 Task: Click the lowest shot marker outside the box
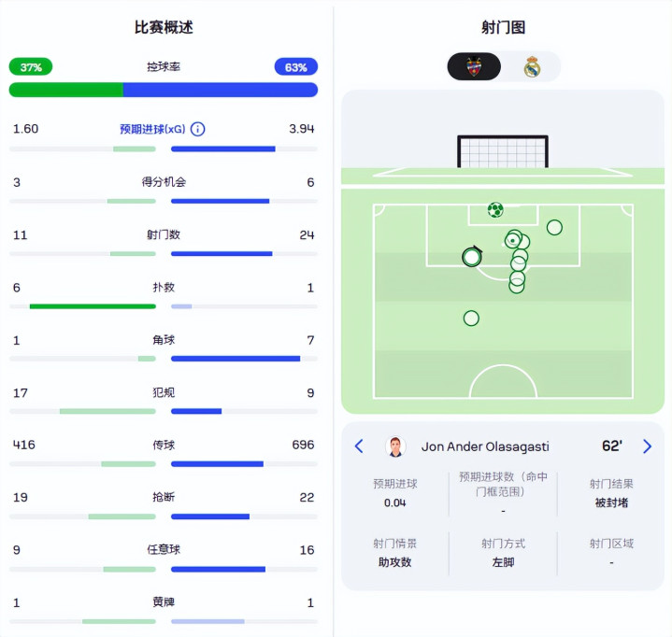click(x=471, y=318)
